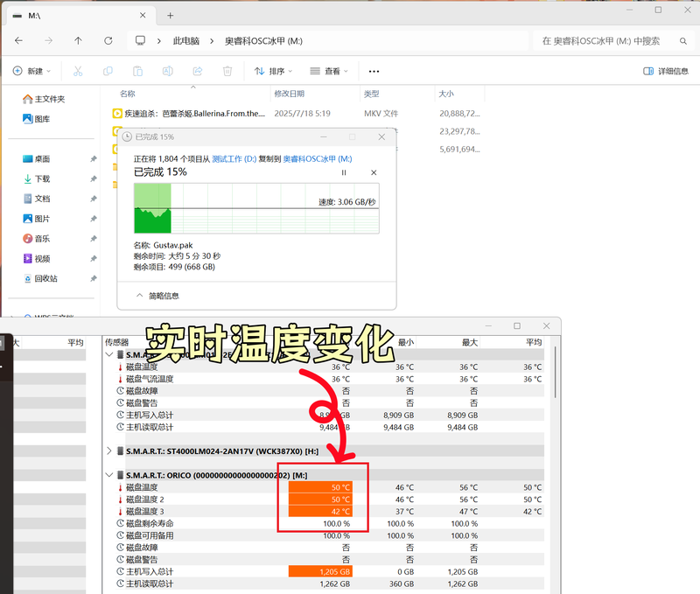Click the Paste toolbar icon

pos(137,71)
